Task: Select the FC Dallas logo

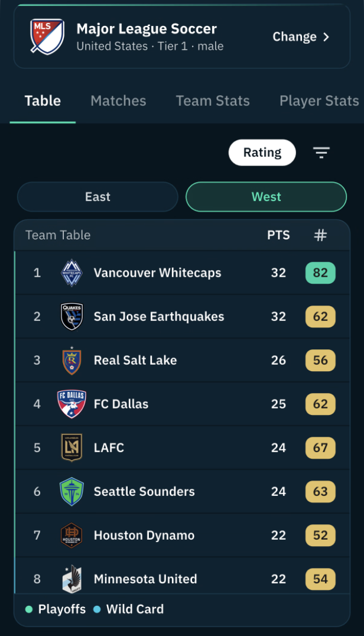Action: tap(71, 404)
